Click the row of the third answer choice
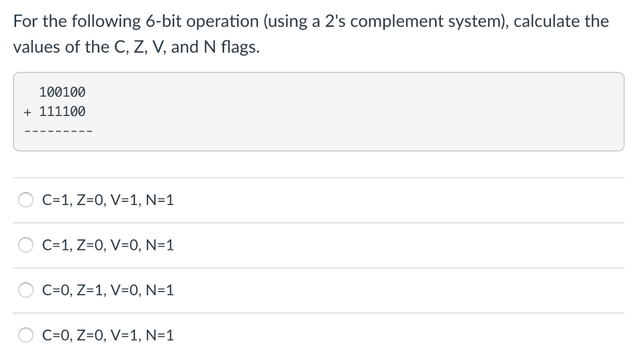Screen dimensions: 629x364 (x=314, y=290)
